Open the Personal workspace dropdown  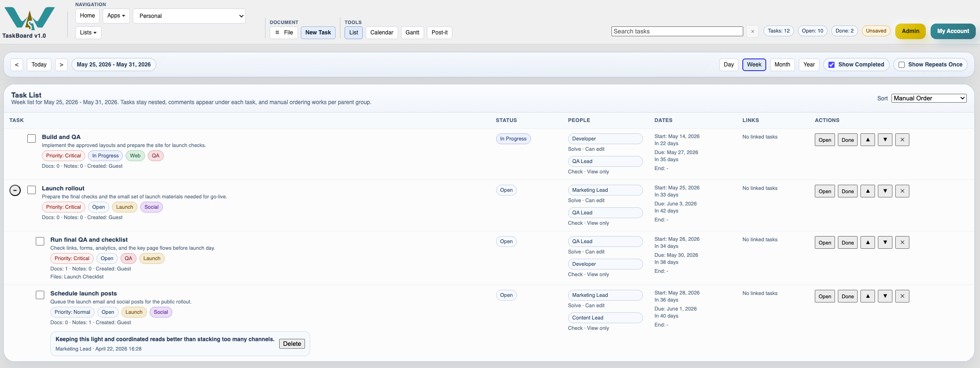click(x=189, y=16)
